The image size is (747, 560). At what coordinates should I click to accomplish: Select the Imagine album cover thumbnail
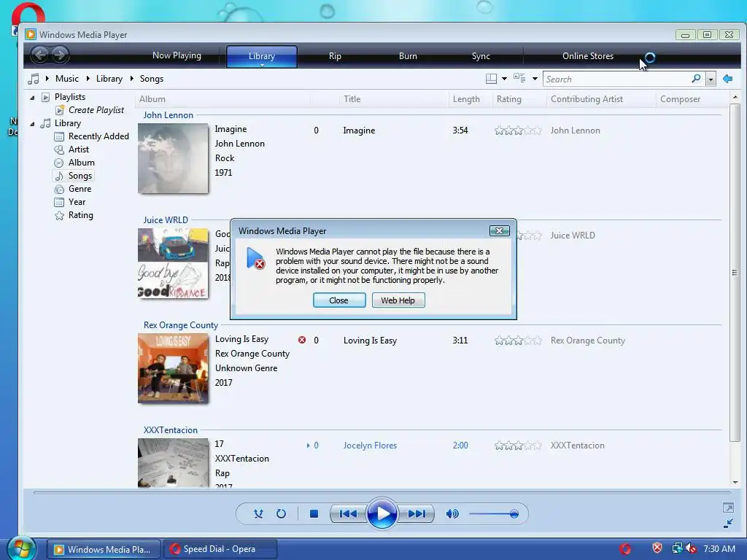pos(173,158)
